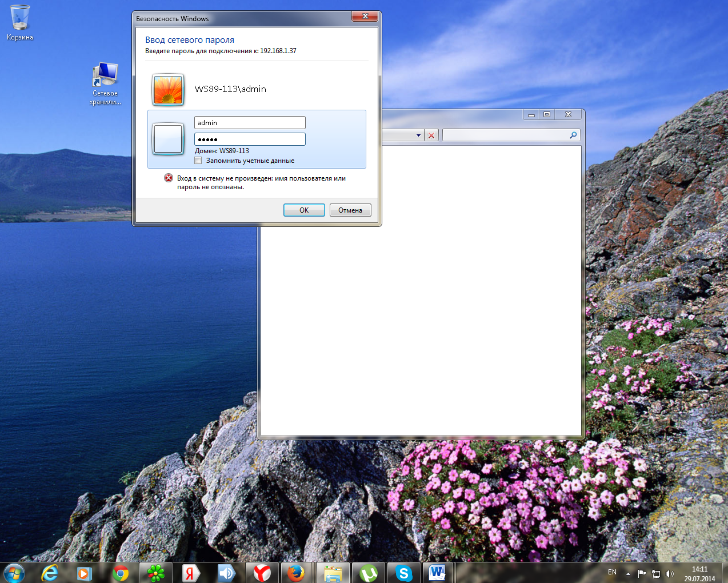This screenshot has width=728, height=583.
Task: Open Skype from the taskbar
Action: (404, 573)
